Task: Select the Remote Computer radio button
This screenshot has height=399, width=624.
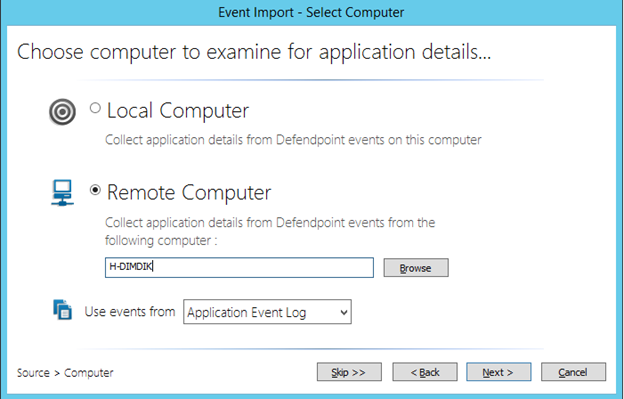Action: point(95,190)
